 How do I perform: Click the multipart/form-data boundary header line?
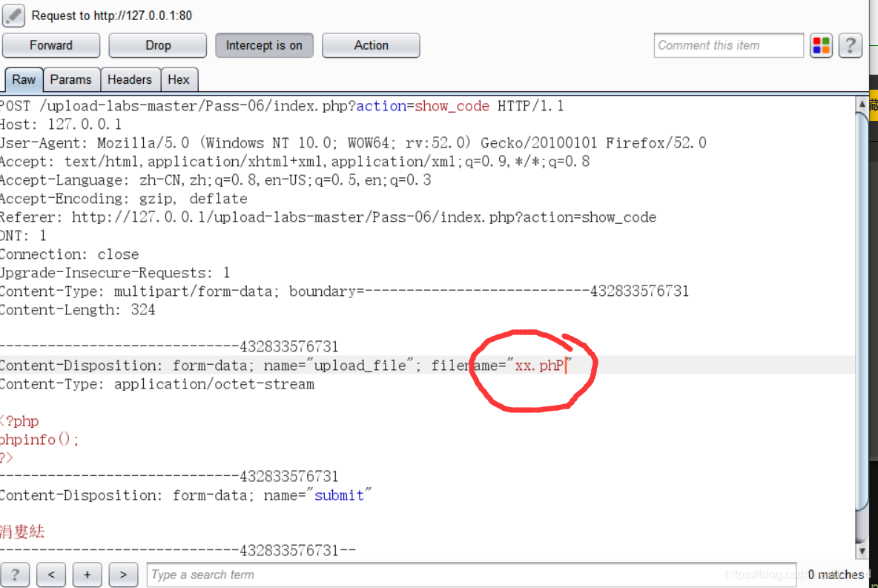coord(344,291)
